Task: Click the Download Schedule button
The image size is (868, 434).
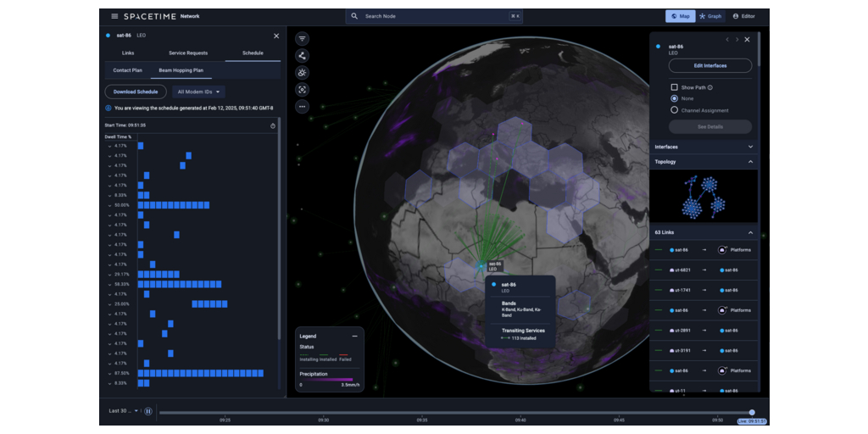Action: tap(136, 92)
